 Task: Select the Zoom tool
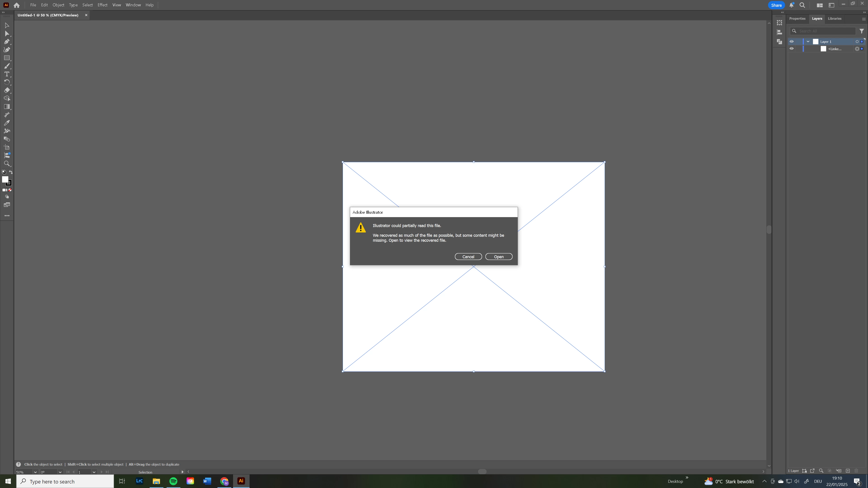(x=7, y=164)
